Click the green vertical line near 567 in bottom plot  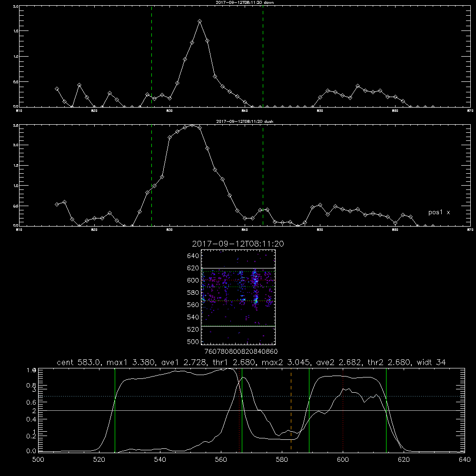(242, 410)
